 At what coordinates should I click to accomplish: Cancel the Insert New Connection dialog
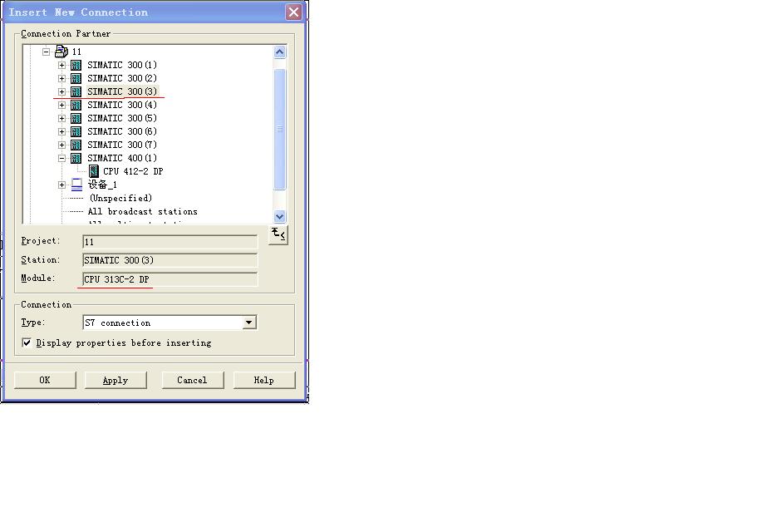(x=193, y=380)
